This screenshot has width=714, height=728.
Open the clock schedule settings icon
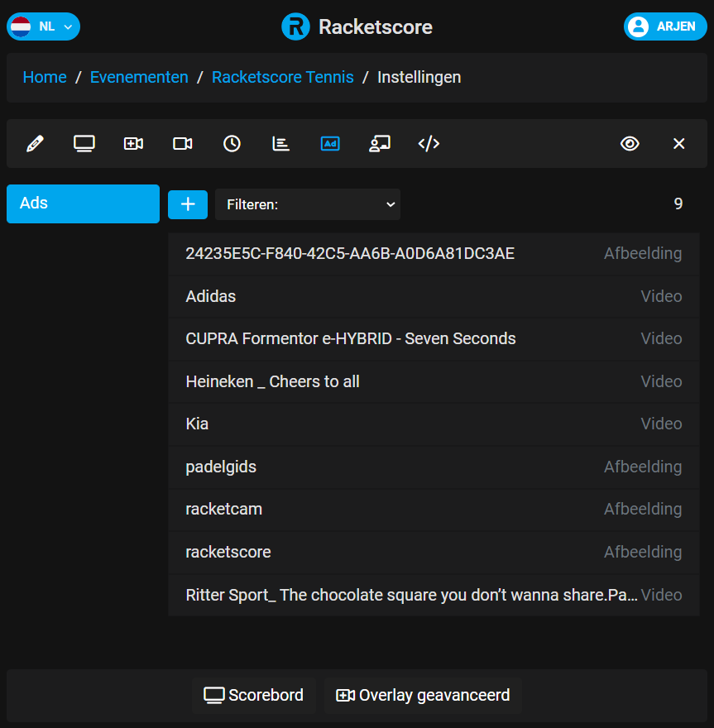(232, 143)
